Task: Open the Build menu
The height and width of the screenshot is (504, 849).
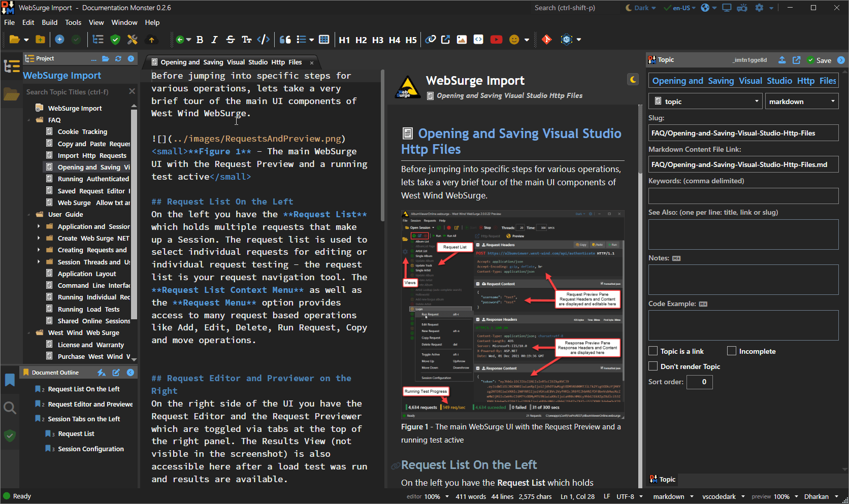Action: (49, 22)
